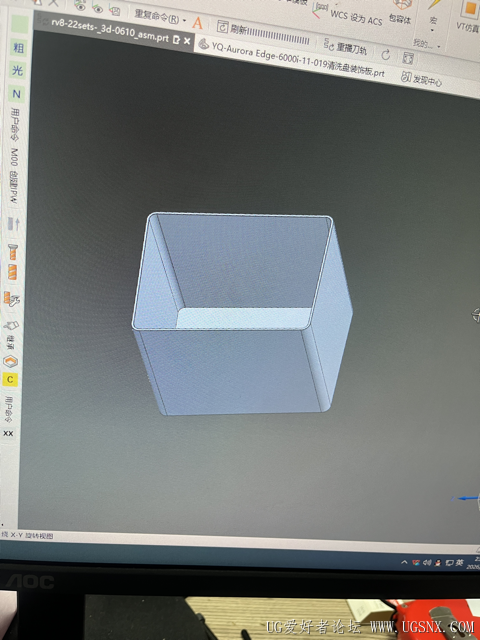Click the blank green button above 粗
Viewport: 480px width, 640px height.
(19, 24)
